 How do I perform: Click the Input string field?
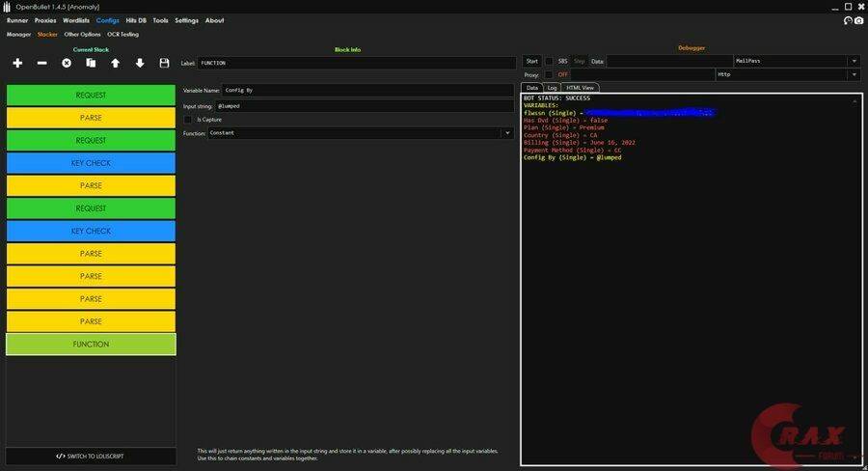[365, 106]
